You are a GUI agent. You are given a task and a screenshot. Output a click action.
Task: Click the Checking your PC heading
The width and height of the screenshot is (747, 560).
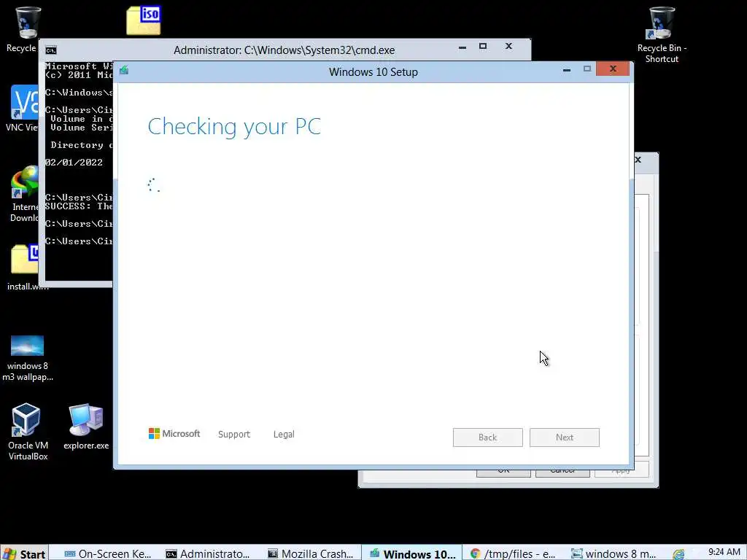click(234, 127)
